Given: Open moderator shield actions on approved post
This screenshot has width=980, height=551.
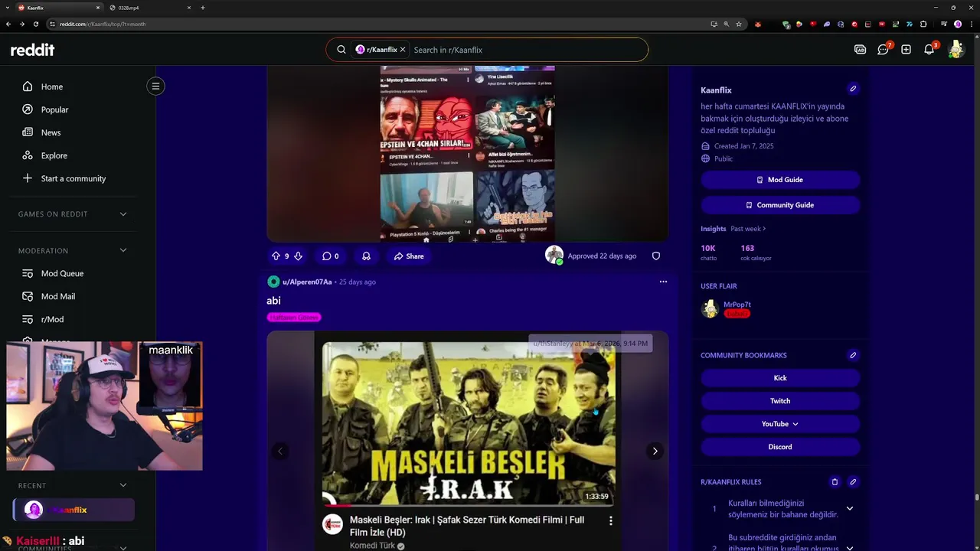Looking at the screenshot, I should pos(656,256).
